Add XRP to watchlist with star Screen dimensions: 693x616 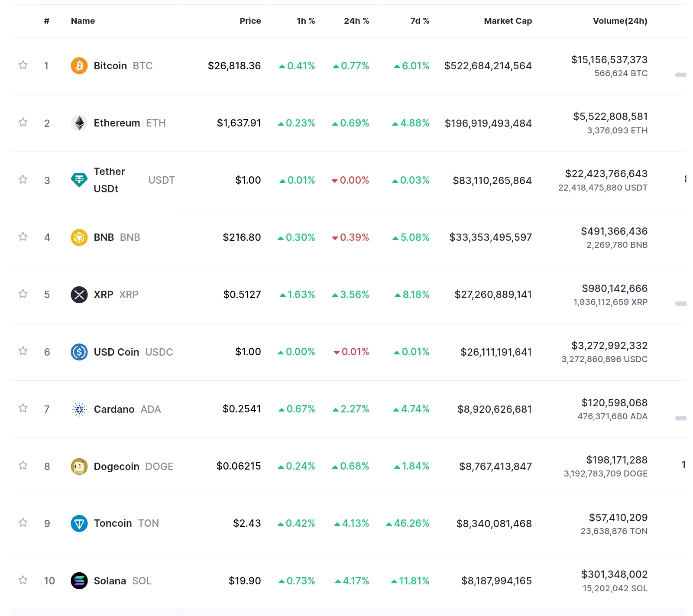23,294
